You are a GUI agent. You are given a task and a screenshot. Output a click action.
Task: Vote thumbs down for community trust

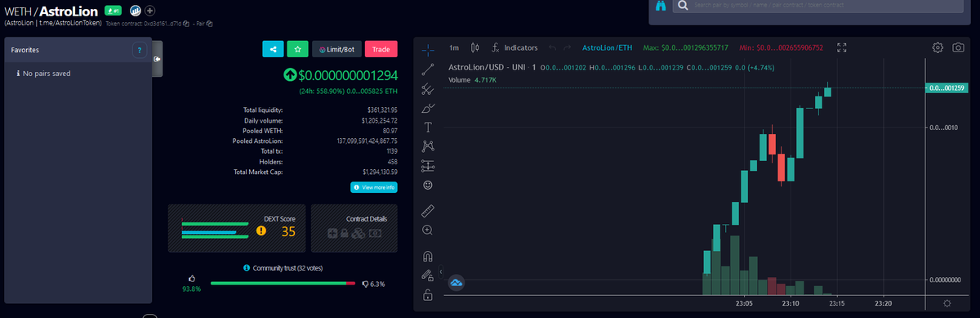(x=364, y=284)
